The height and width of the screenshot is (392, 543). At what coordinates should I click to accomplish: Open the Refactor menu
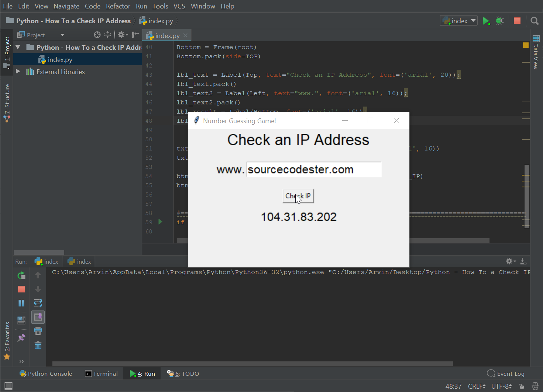pos(118,6)
